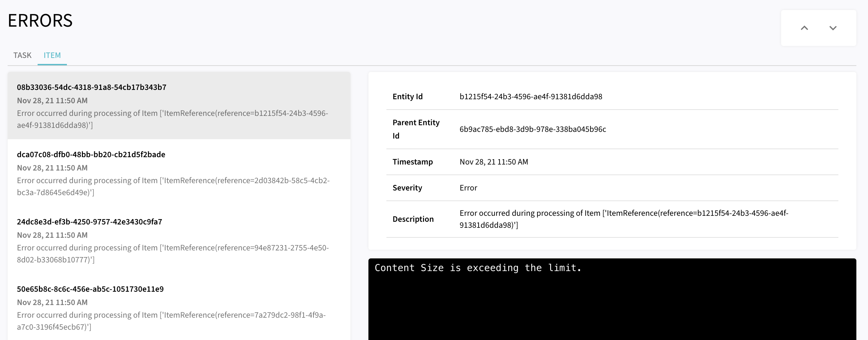Click the "Entity Id" field label
868x340 pixels.
(407, 97)
